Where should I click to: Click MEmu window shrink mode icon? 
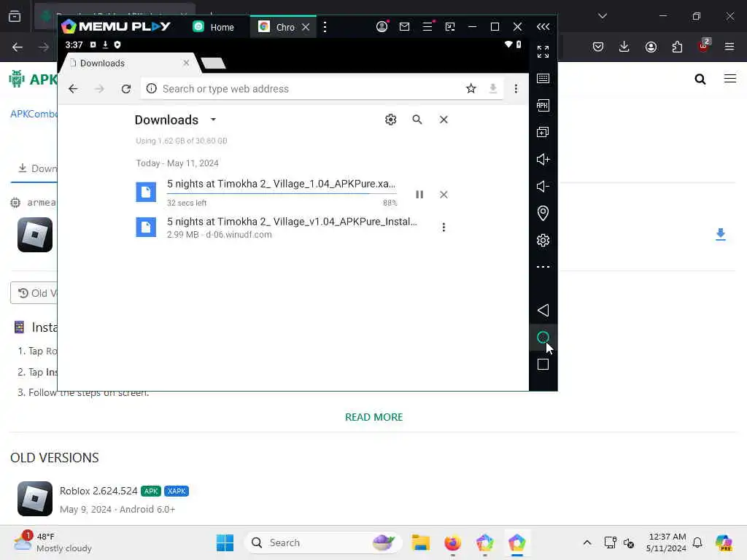point(449,27)
